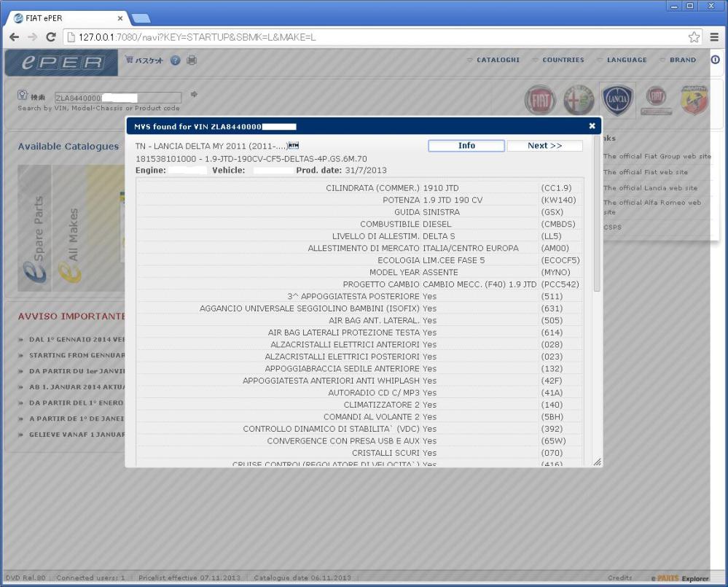Screen dimensions: 728x587
Task: Click the Next >> button
Action: pyautogui.click(x=544, y=146)
